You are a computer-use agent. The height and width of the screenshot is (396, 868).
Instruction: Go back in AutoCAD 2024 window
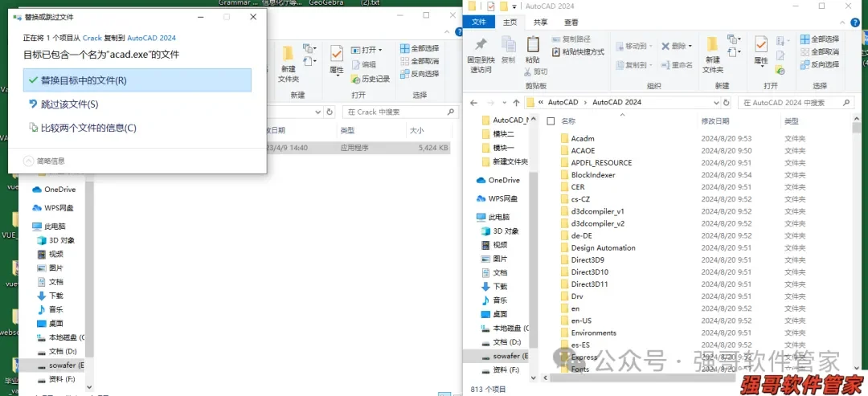pos(473,102)
